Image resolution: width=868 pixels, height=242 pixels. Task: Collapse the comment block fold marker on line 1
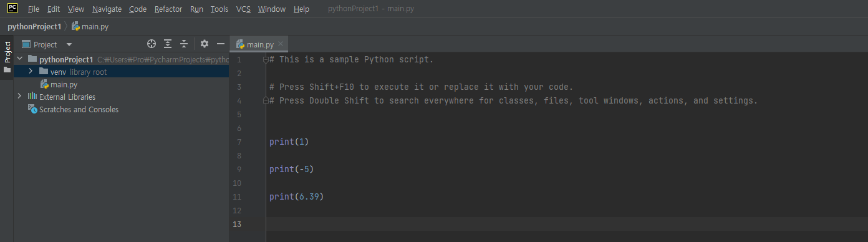pyautogui.click(x=266, y=59)
